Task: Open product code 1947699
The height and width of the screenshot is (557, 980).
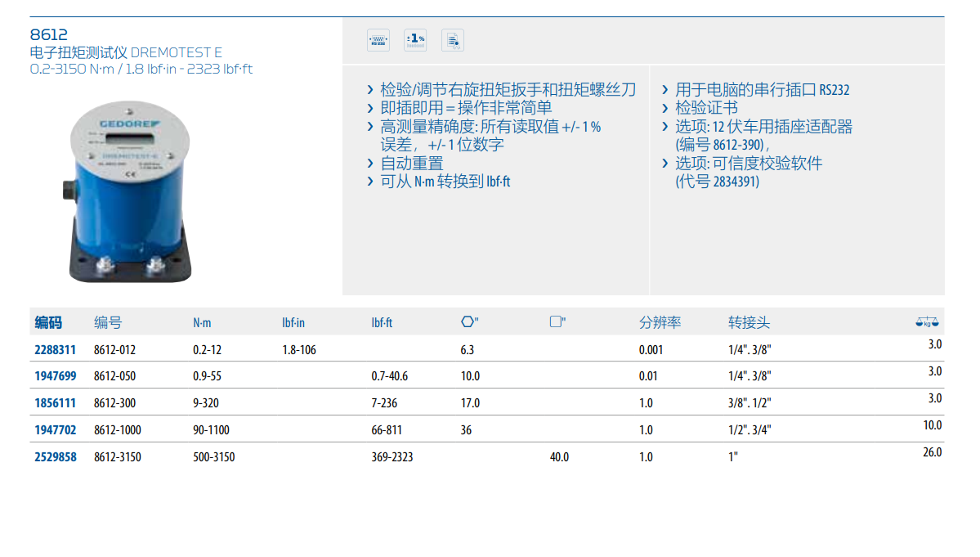Action: click(x=55, y=376)
